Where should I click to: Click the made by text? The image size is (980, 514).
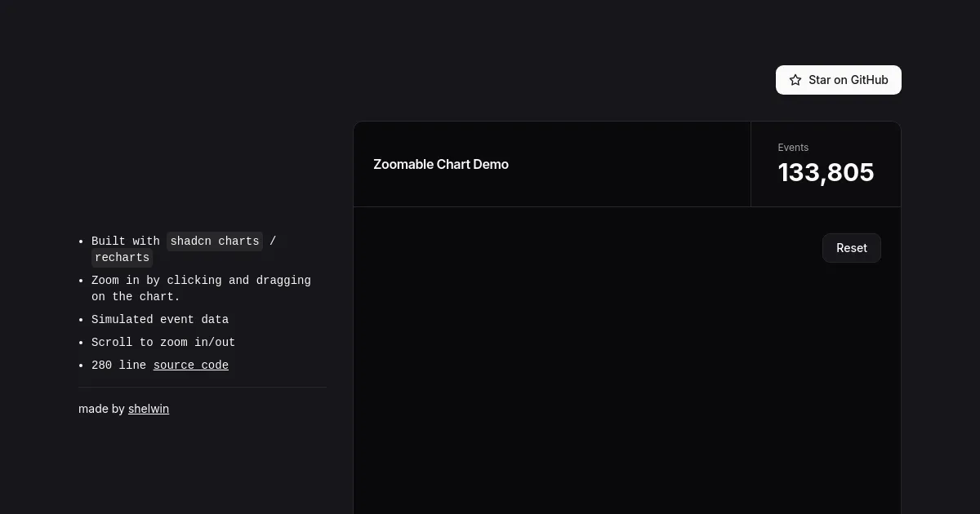point(101,409)
